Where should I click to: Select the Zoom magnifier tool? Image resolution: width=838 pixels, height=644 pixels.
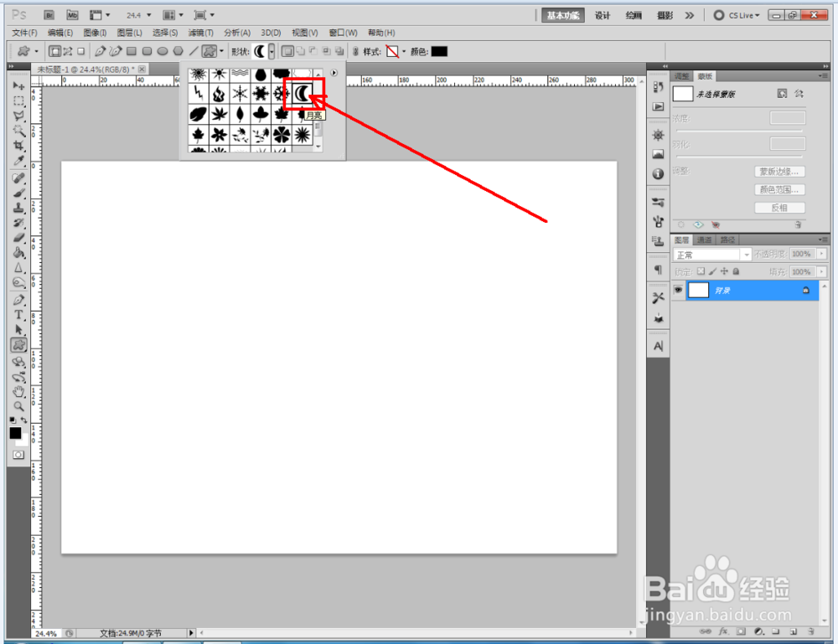click(18, 406)
